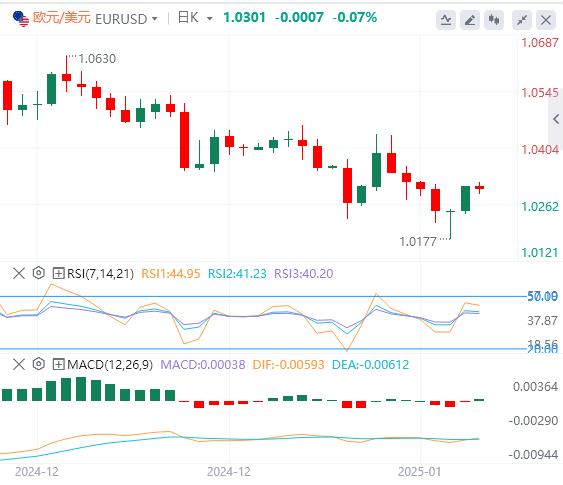Click the RSI1:44.95 value
This screenshot has width=563, height=485.
click(171, 274)
